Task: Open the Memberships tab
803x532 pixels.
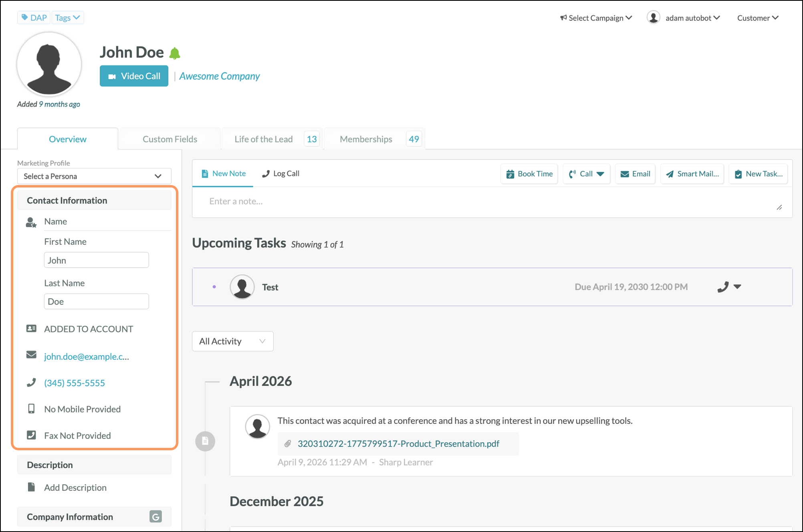Action: click(374, 139)
